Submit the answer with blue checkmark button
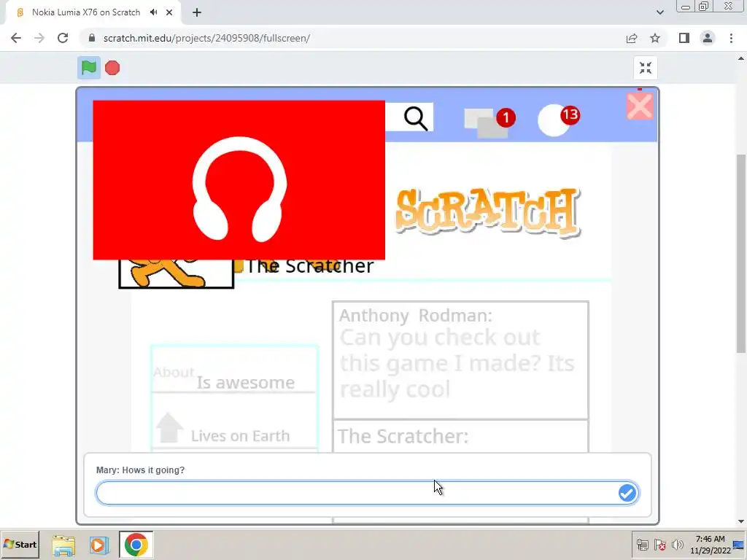 click(627, 493)
